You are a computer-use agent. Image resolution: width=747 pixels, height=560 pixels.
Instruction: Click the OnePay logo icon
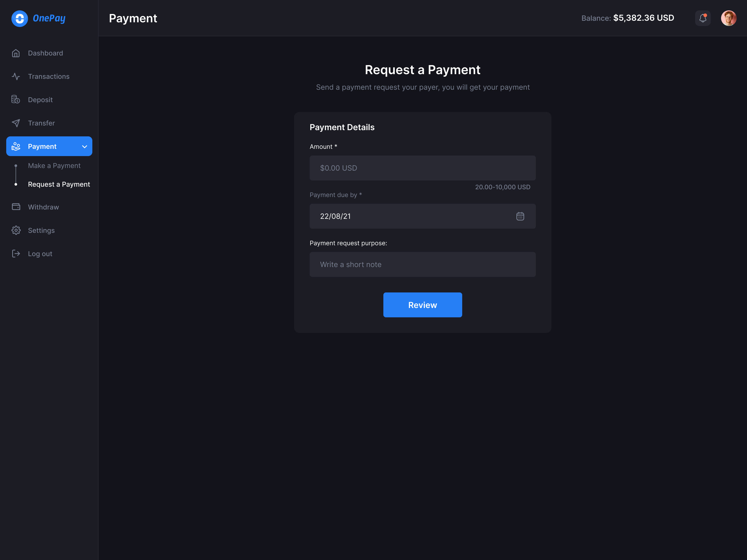[x=20, y=18]
